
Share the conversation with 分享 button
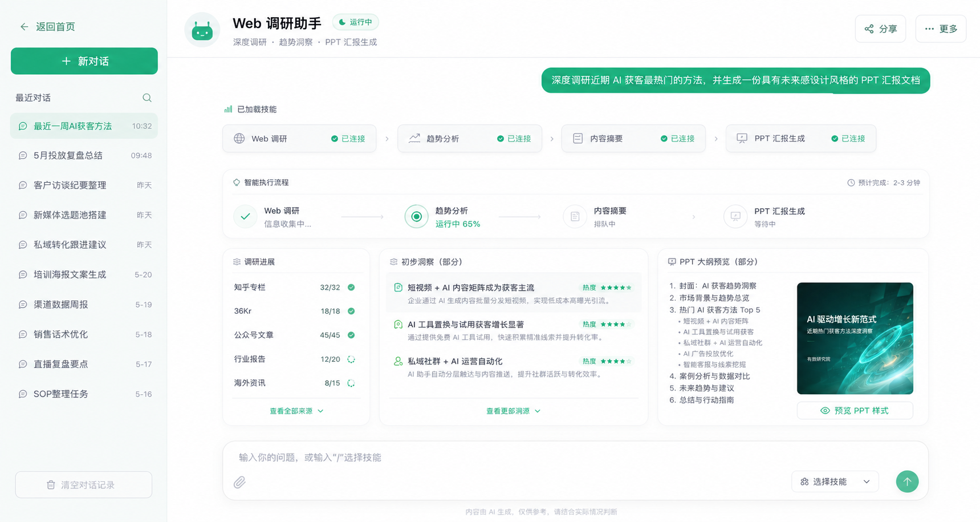(x=880, y=29)
